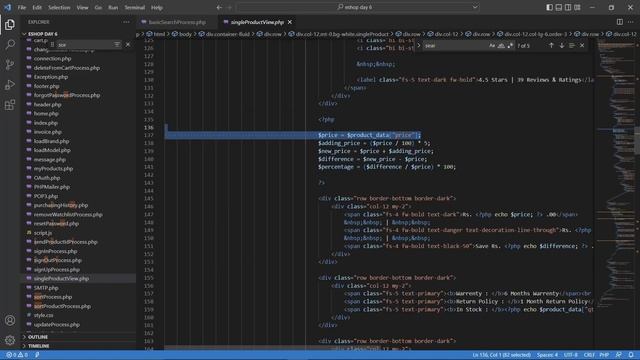The height and width of the screenshot is (360, 640).
Task: Open style.css in Explorer
Action: (43, 316)
